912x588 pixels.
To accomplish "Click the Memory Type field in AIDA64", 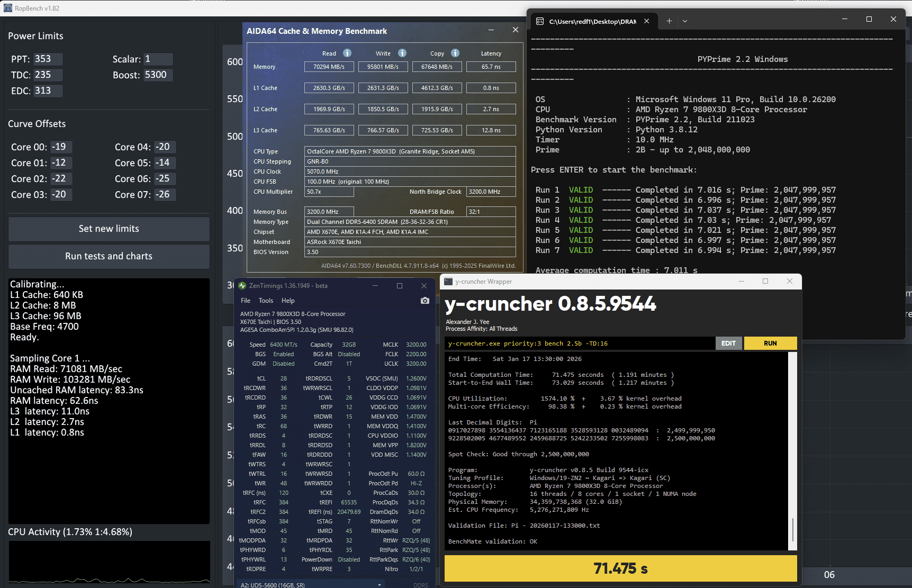I will click(410, 222).
